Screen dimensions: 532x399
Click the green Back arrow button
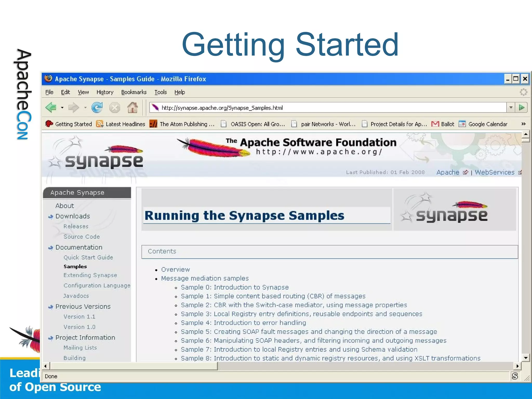(x=51, y=108)
